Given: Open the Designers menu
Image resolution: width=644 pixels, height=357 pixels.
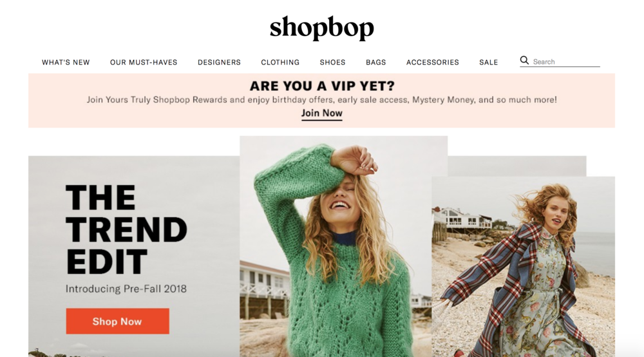Looking at the screenshot, I should [x=219, y=63].
